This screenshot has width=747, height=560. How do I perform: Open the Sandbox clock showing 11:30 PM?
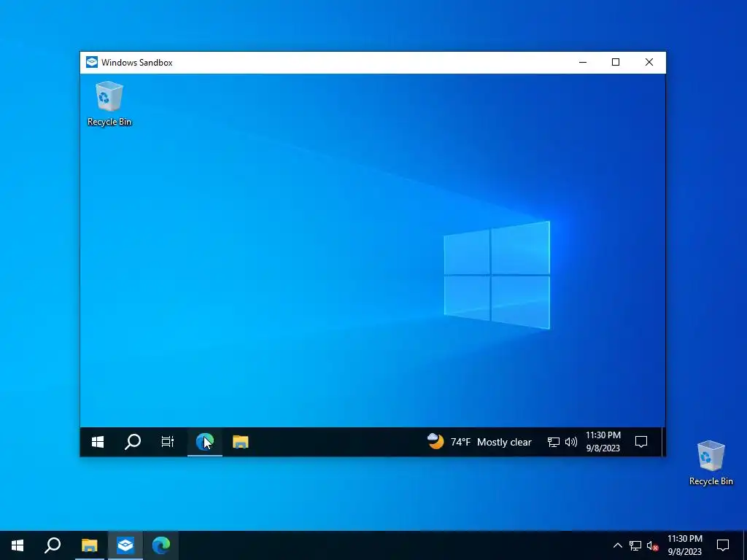(603, 442)
